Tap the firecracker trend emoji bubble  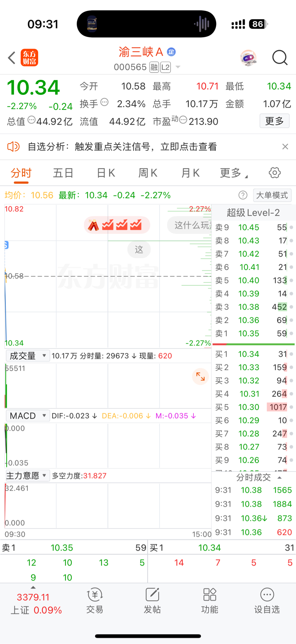tap(117, 225)
